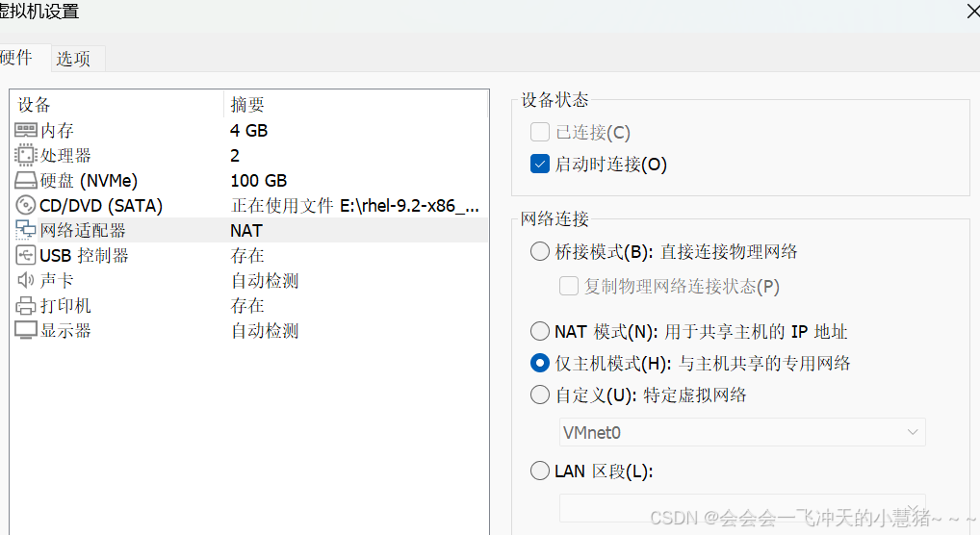Select 自定义(U) radio button

[x=539, y=395]
